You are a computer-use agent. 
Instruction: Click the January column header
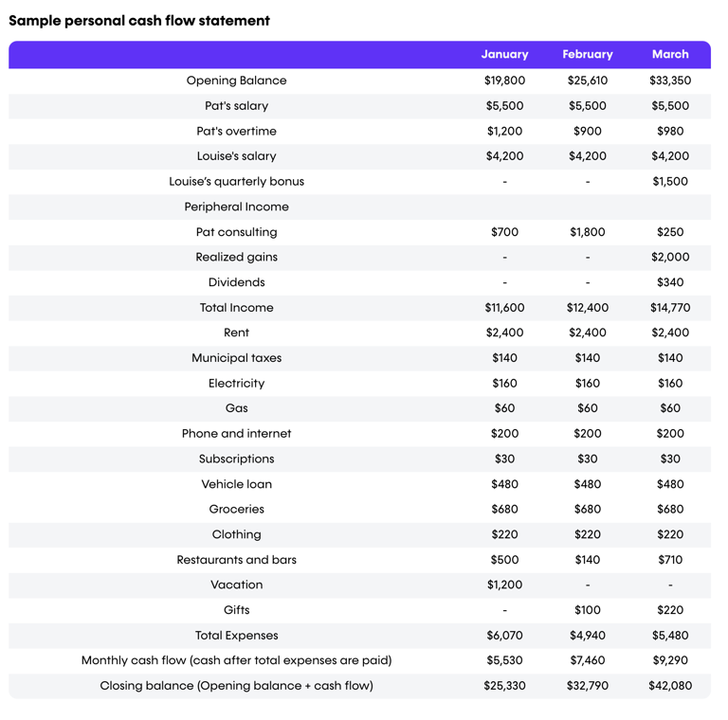504,55
